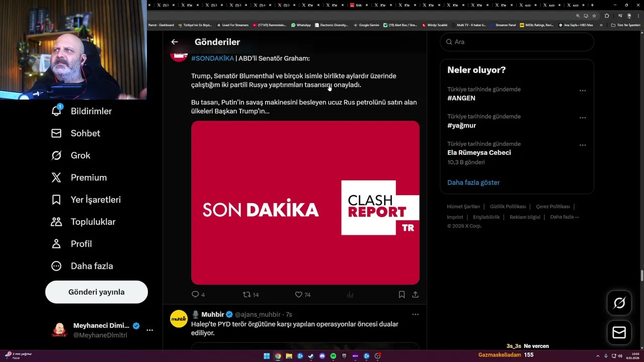Open the floating Grok button
644x362 pixels.
tap(619, 303)
